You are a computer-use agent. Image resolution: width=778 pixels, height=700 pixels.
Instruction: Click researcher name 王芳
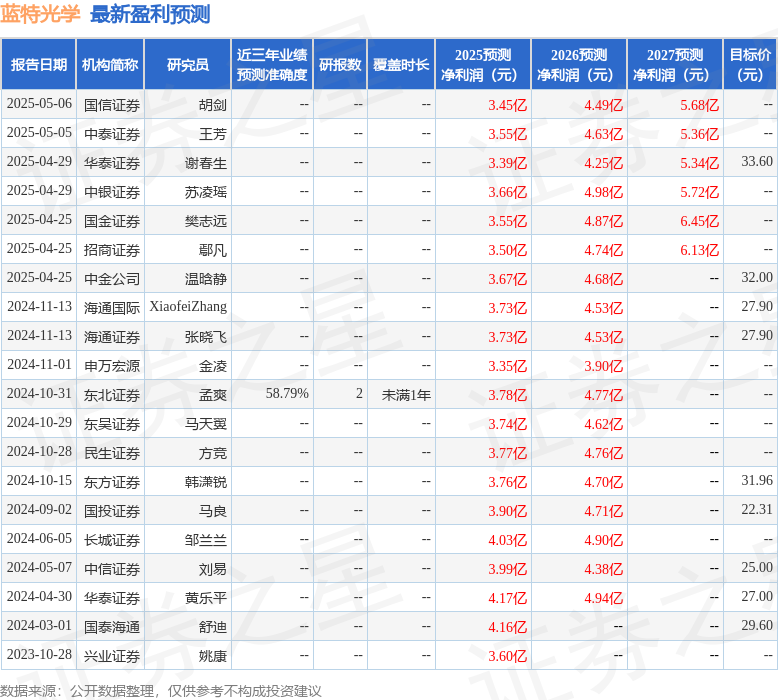click(x=212, y=133)
